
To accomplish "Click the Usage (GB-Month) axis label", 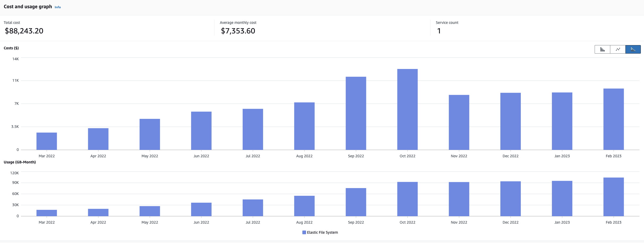I will pos(20,162).
